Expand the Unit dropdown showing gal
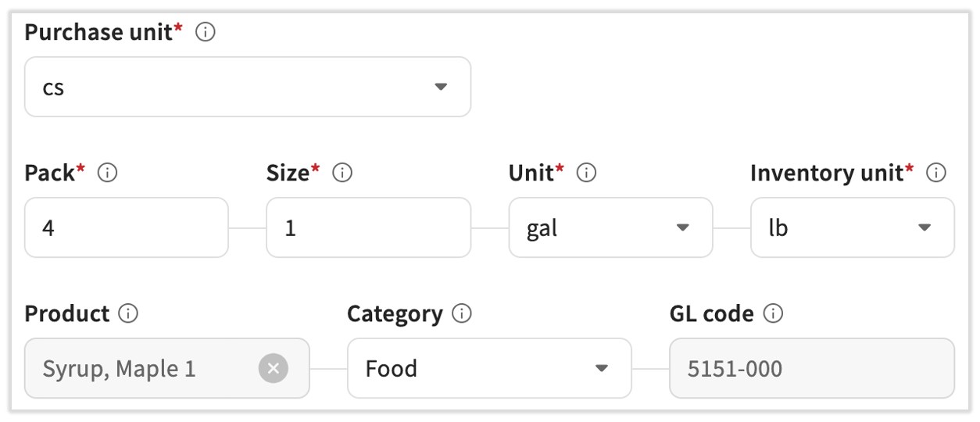The height and width of the screenshot is (422, 980). [x=610, y=227]
